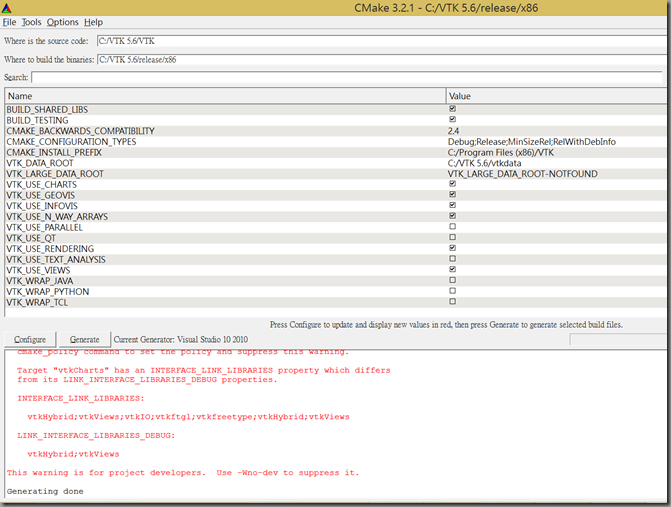The width and height of the screenshot is (671, 507).
Task: Focus the source code path field
Action: [383, 41]
